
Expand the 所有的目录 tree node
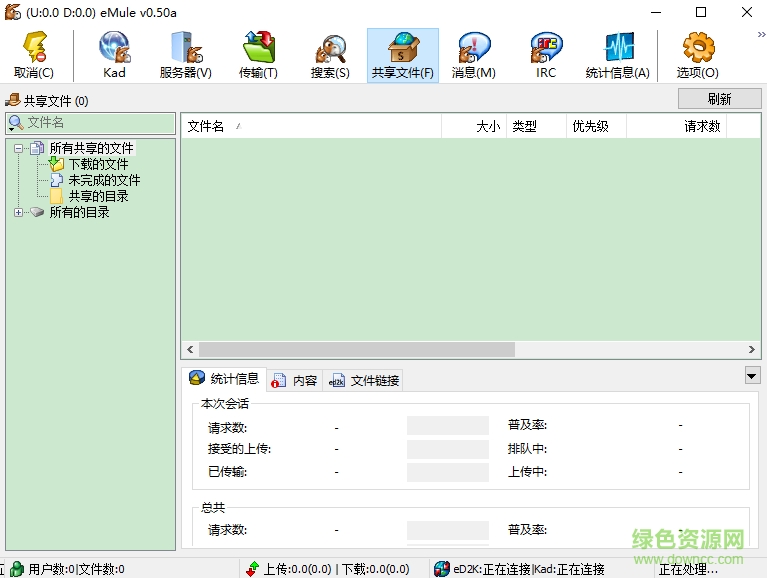tap(19, 212)
